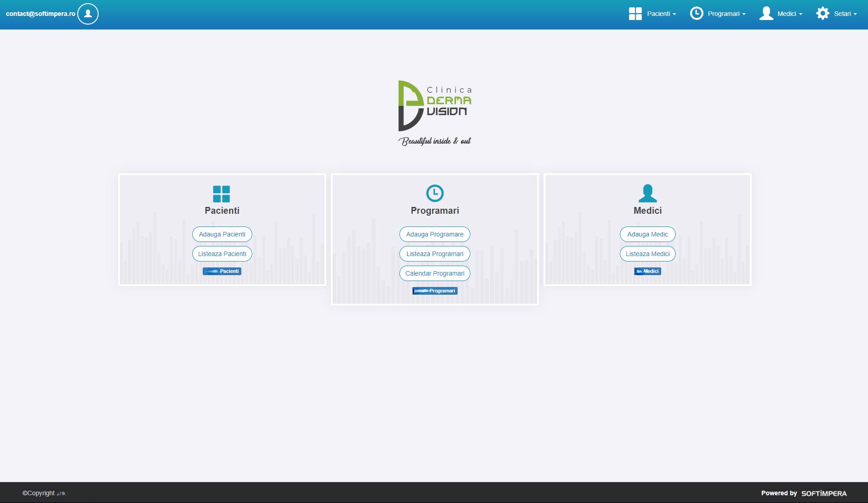
Task: Click the Copyright text in footer
Action: point(39,493)
